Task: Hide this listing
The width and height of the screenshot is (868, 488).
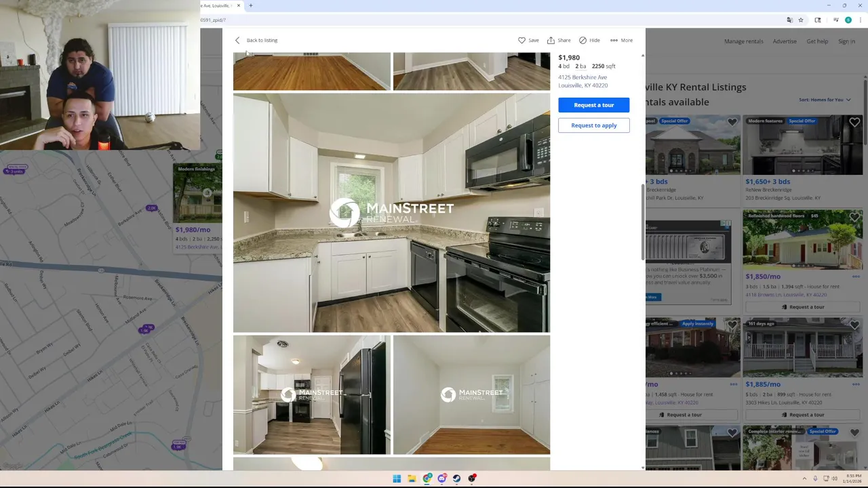Action: [x=589, y=40]
